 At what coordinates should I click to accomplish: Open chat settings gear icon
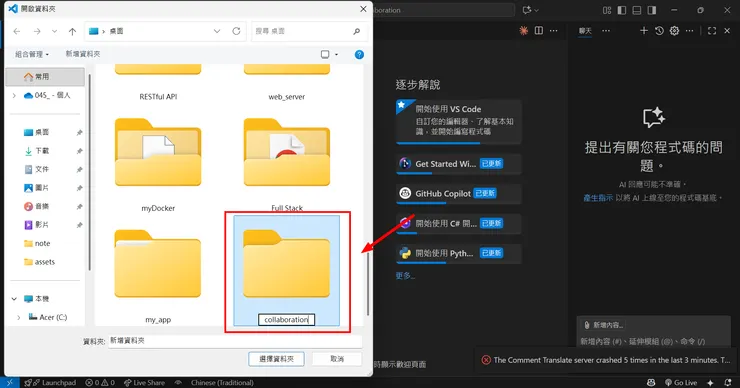pos(674,31)
